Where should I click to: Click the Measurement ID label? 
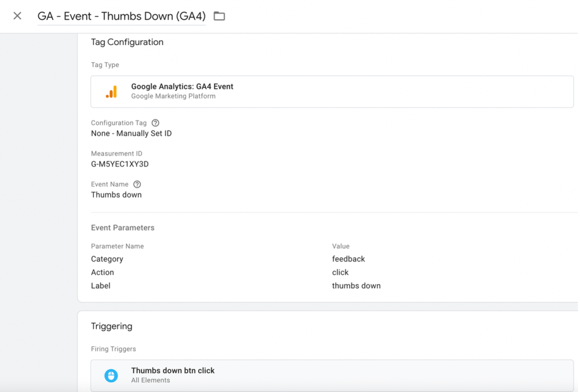[x=116, y=153]
